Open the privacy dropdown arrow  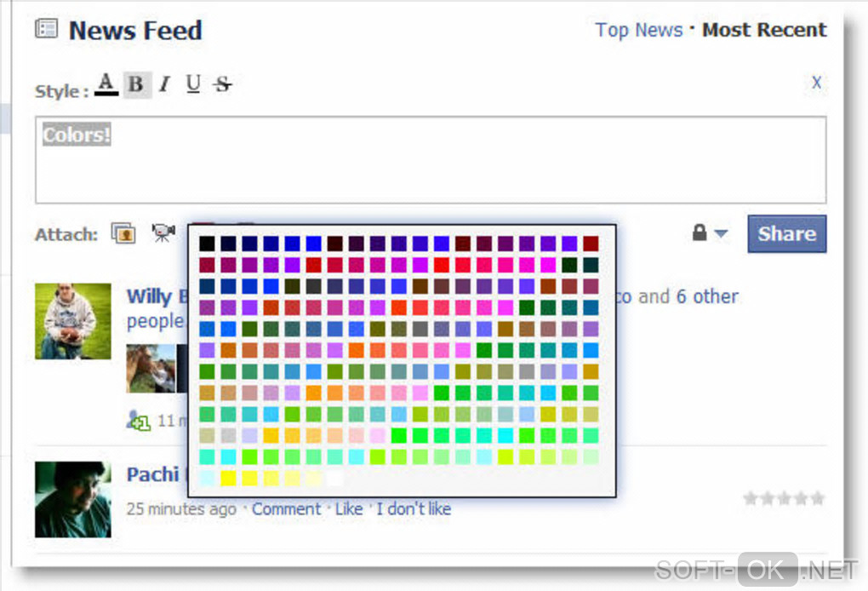(x=721, y=234)
